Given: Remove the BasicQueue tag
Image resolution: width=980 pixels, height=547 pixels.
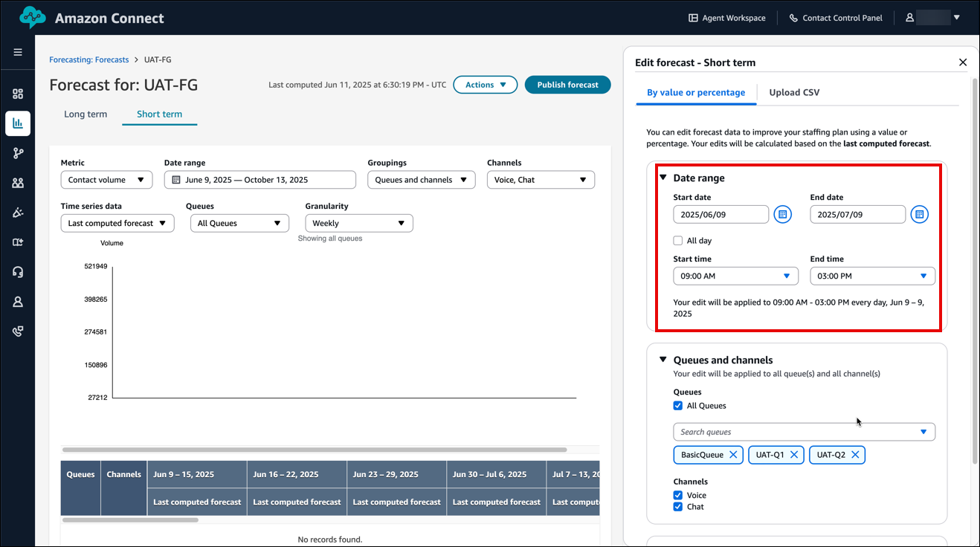Looking at the screenshot, I should 733,455.
